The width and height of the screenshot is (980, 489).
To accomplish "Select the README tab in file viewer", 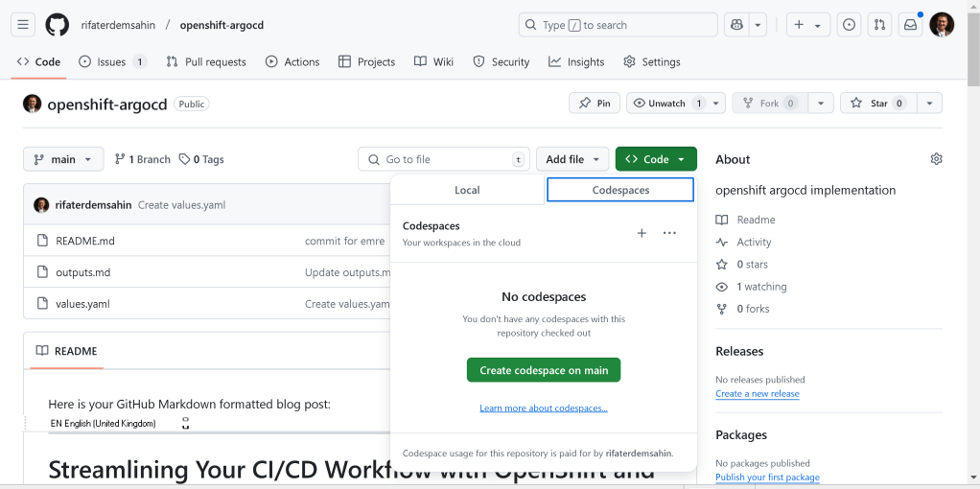I will pos(67,352).
